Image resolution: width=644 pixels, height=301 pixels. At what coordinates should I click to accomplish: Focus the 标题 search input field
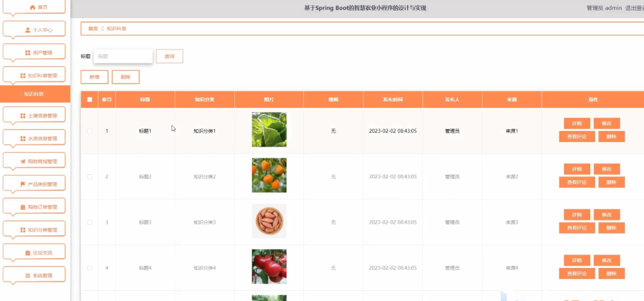click(x=123, y=56)
